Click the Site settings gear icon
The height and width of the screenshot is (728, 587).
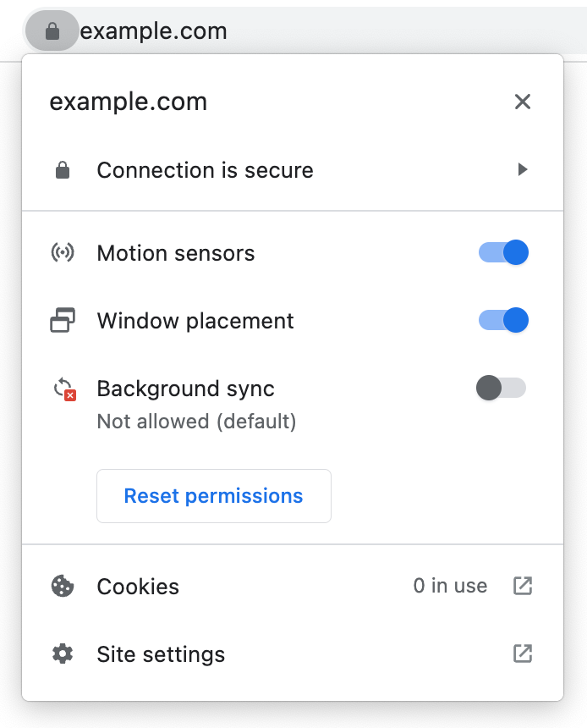click(63, 654)
